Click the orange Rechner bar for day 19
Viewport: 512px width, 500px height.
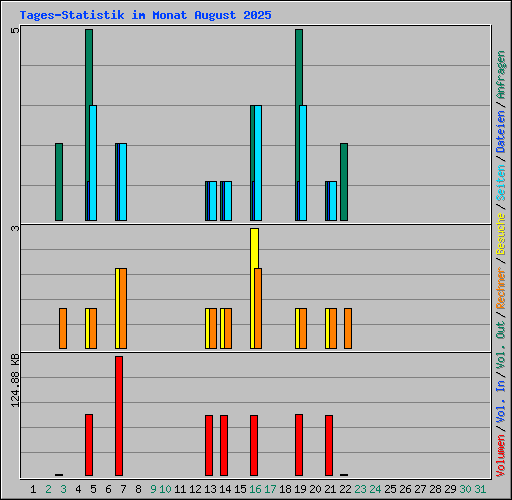(x=303, y=328)
